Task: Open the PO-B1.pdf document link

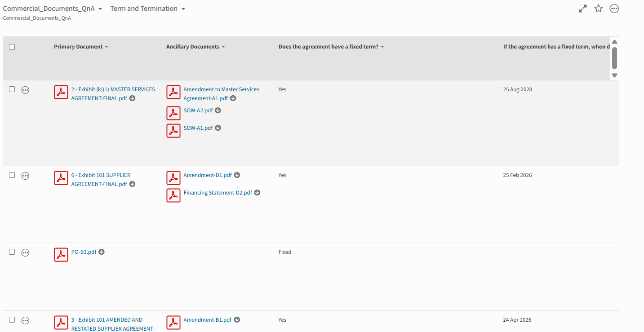Action: (x=84, y=252)
